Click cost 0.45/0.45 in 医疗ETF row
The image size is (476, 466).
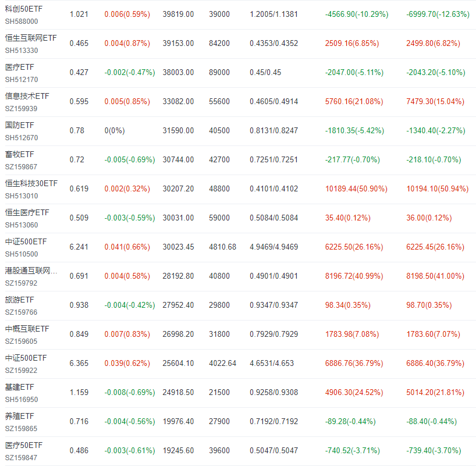click(x=265, y=73)
